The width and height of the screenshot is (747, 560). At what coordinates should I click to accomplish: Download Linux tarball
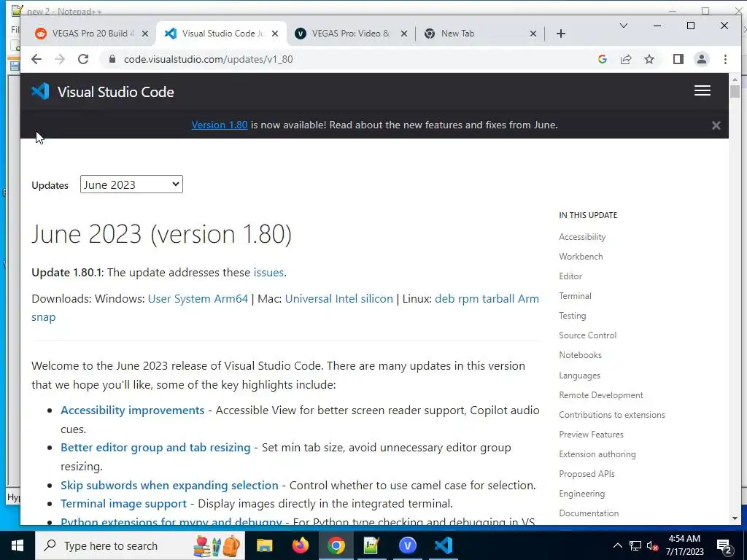(498, 298)
